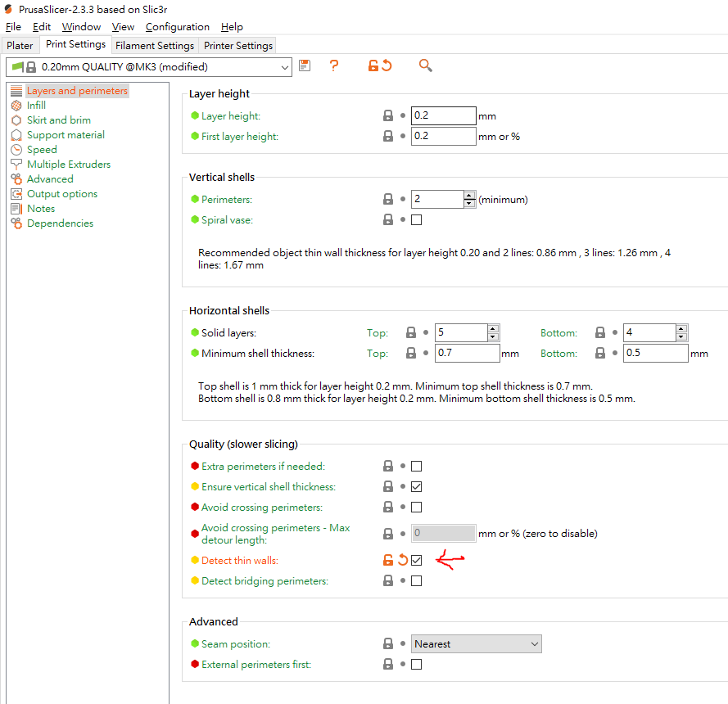Decrease Perimeters count with down arrow
This screenshot has height=704, width=728.
pyautogui.click(x=469, y=203)
